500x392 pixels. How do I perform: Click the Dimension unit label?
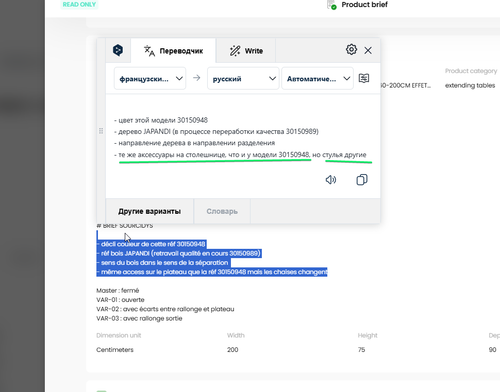119,335
